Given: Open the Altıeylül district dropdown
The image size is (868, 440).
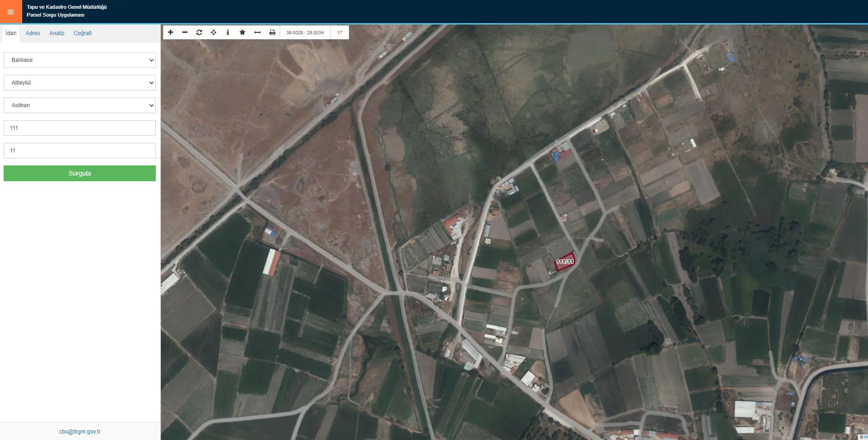Looking at the screenshot, I should tap(79, 83).
